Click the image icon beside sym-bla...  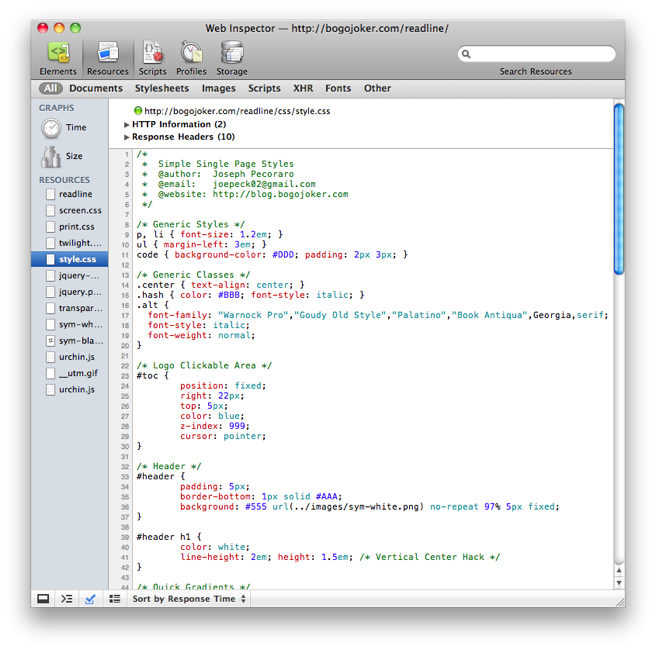[x=50, y=341]
